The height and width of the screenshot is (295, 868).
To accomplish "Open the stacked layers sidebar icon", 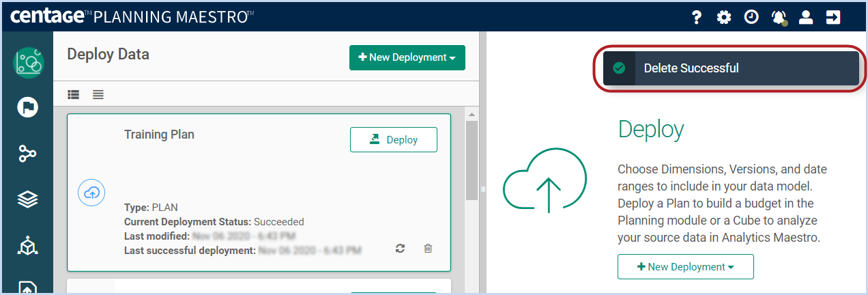I will pyautogui.click(x=27, y=199).
